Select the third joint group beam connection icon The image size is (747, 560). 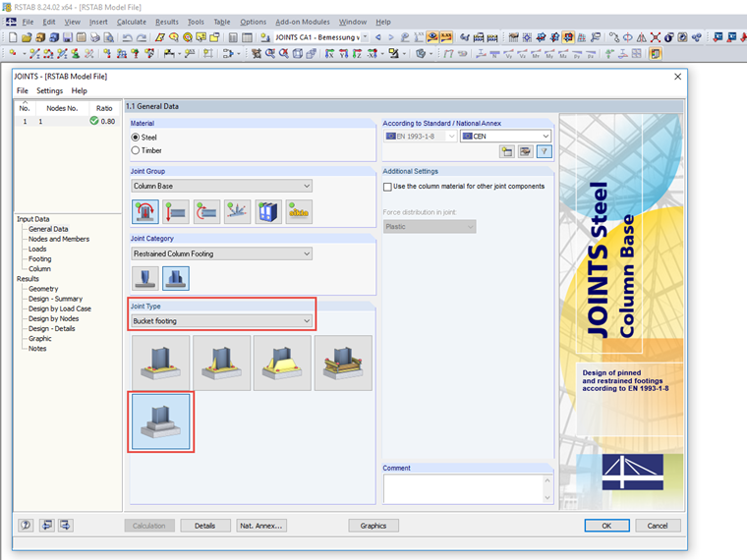206,212
